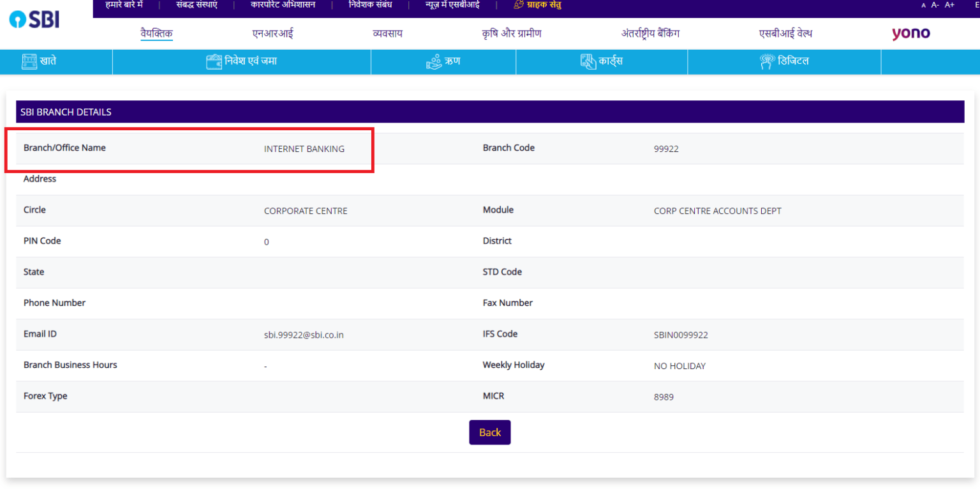Click the ऋण loans hand icon
Image resolution: width=980 pixels, height=500 pixels.
(x=434, y=61)
